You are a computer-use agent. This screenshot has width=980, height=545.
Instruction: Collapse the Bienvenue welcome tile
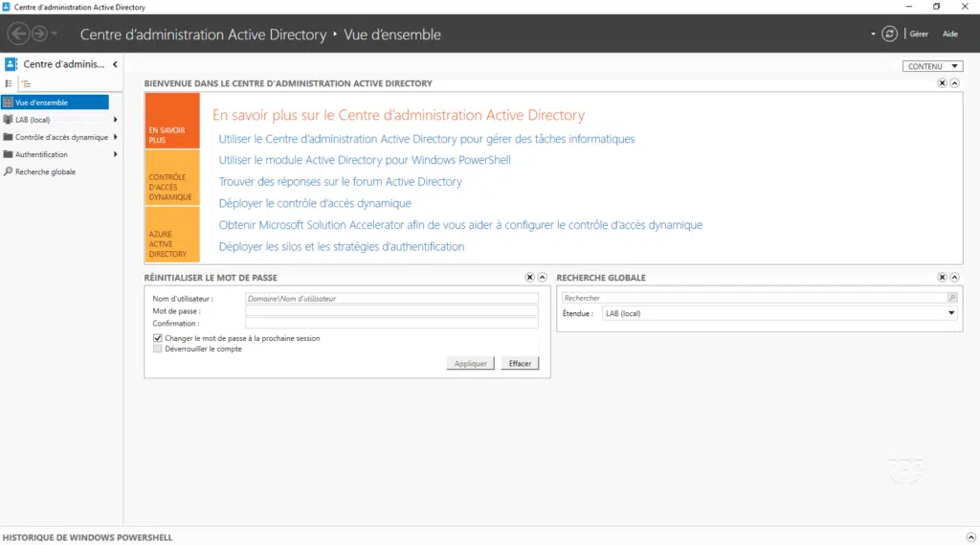(954, 83)
